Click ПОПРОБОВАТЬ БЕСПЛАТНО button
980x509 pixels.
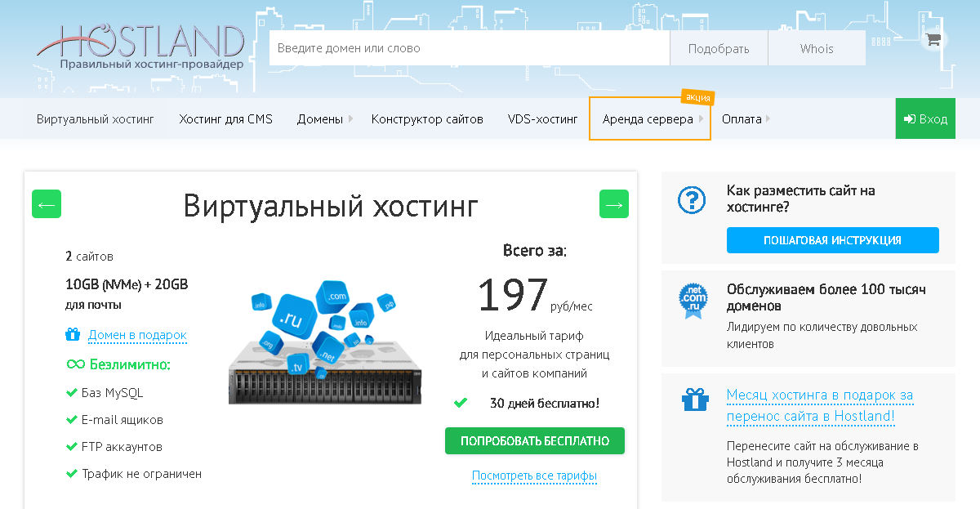(535, 441)
